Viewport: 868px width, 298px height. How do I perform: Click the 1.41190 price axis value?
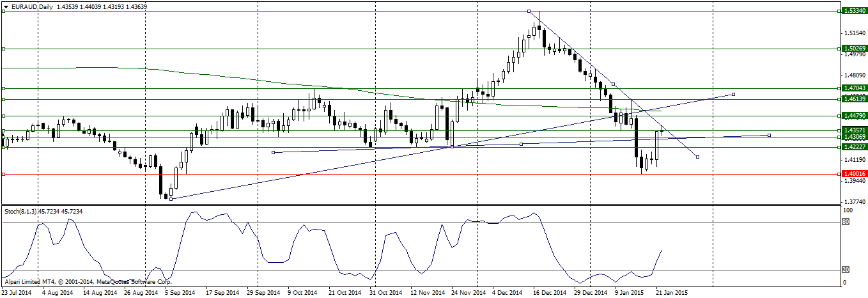pyautogui.click(x=855, y=160)
